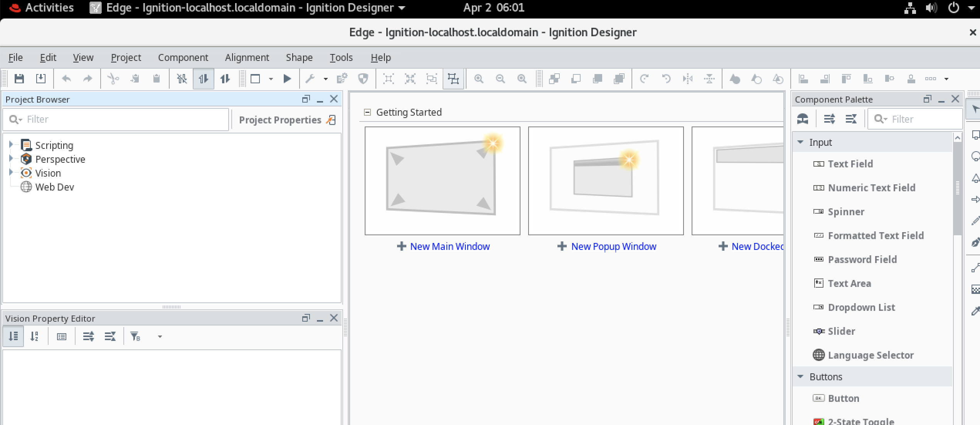Toggle comm read-only mode button

click(x=203, y=79)
